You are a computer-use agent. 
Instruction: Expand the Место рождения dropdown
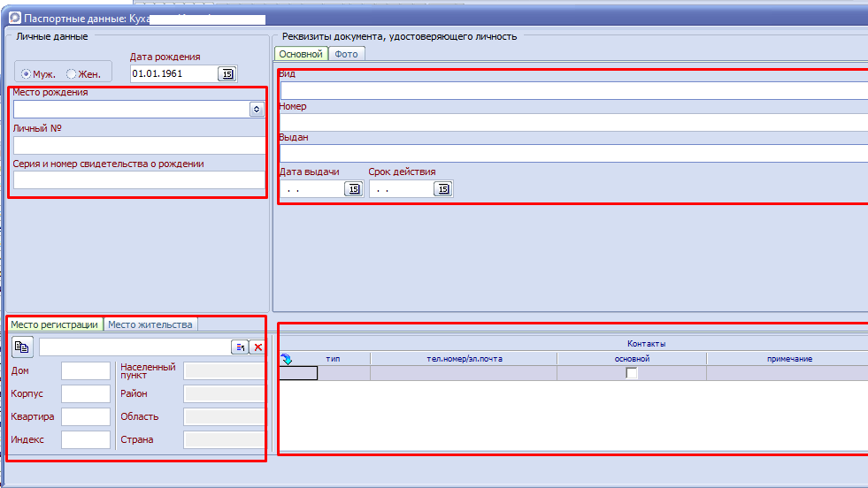click(x=257, y=109)
